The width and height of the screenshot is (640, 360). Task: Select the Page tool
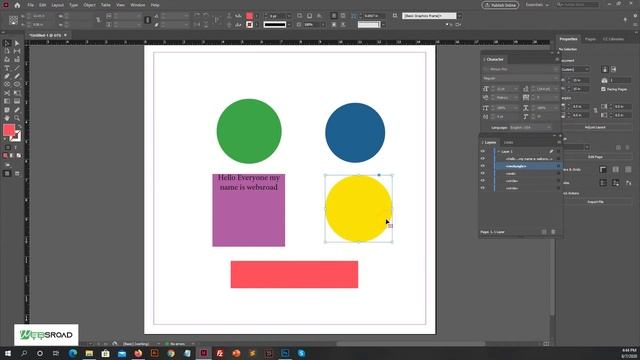click(x=7, y=51)
